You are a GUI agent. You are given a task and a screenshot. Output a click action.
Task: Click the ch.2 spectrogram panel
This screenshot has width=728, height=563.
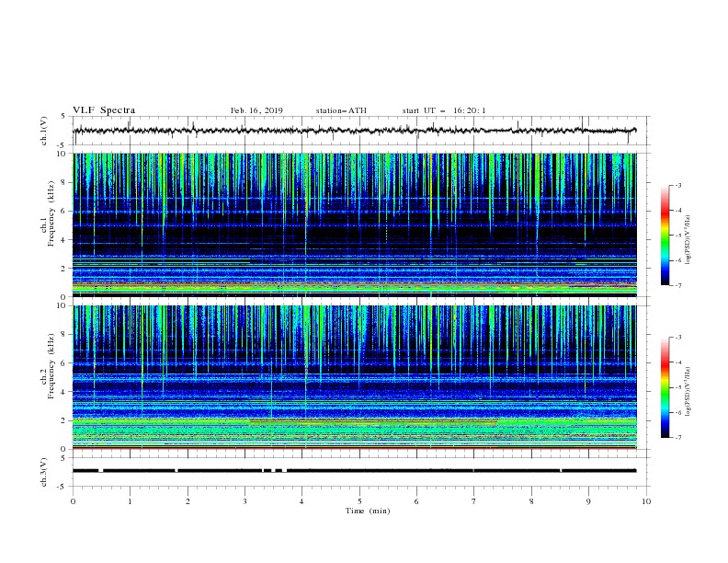click(x=355, y=377)
